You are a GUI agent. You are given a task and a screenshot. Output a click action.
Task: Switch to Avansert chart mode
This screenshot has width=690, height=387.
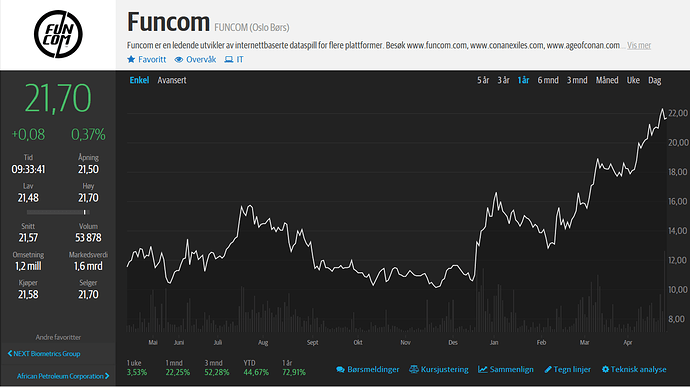click(172, 80)
